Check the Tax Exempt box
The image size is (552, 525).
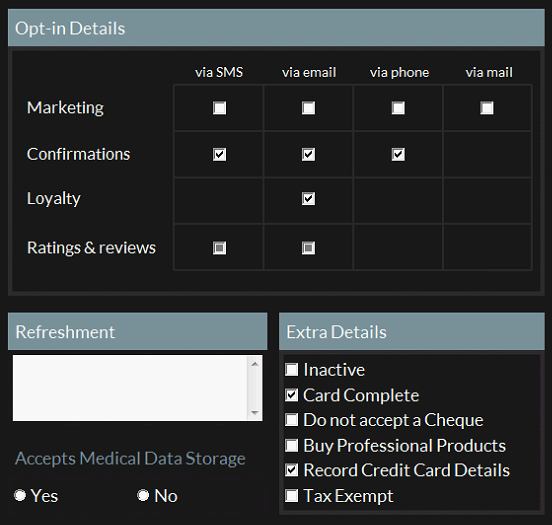(291, 496)
